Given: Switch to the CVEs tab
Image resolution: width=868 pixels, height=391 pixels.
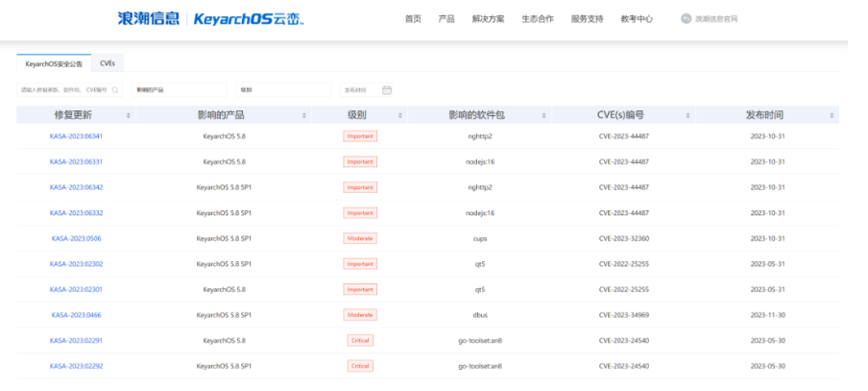Looking at the screenshot, I should pos(108,63).
